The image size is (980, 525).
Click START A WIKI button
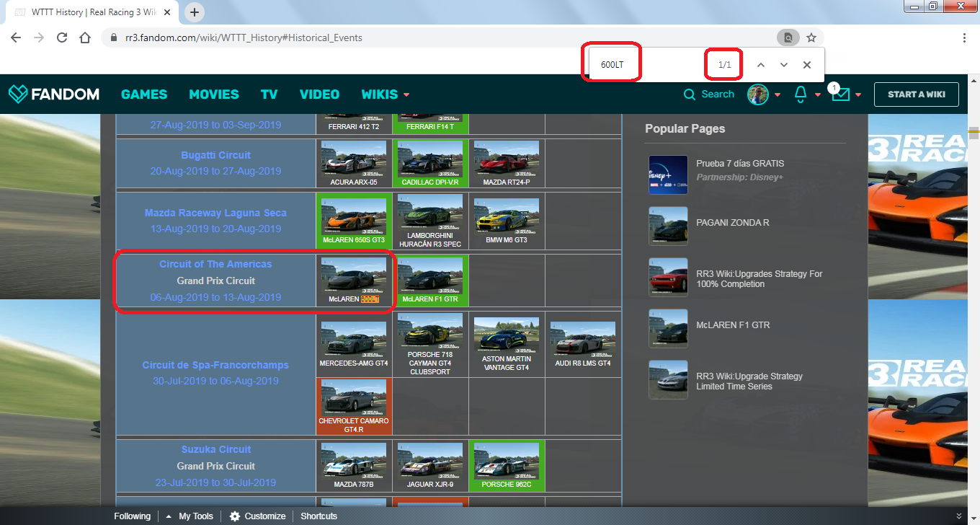[x=917, y=94]
